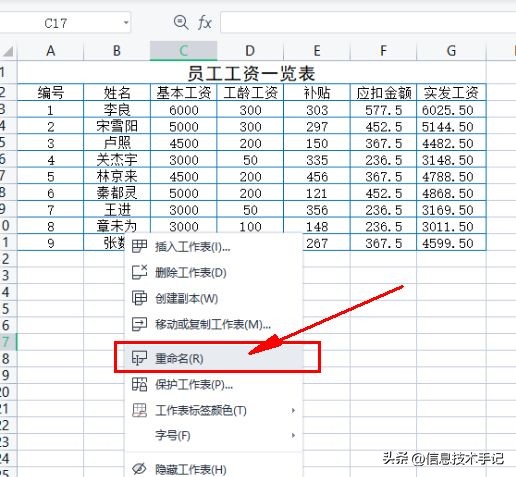Image resolution: width=516 pixels, height=477 pixels.
Task: Click the hide worksheet eye icon
Action: coord(139,469)
